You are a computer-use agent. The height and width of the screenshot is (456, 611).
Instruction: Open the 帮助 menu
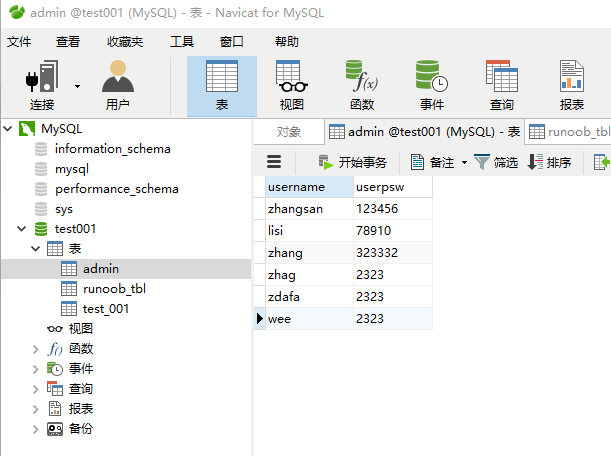[287, 41]
